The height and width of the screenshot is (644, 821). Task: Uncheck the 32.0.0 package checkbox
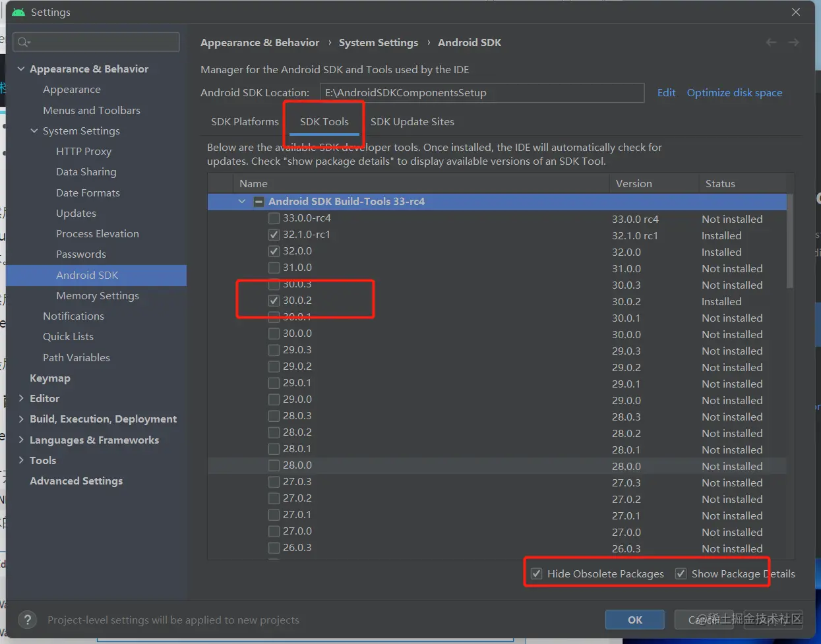click(x=274, y=251)
